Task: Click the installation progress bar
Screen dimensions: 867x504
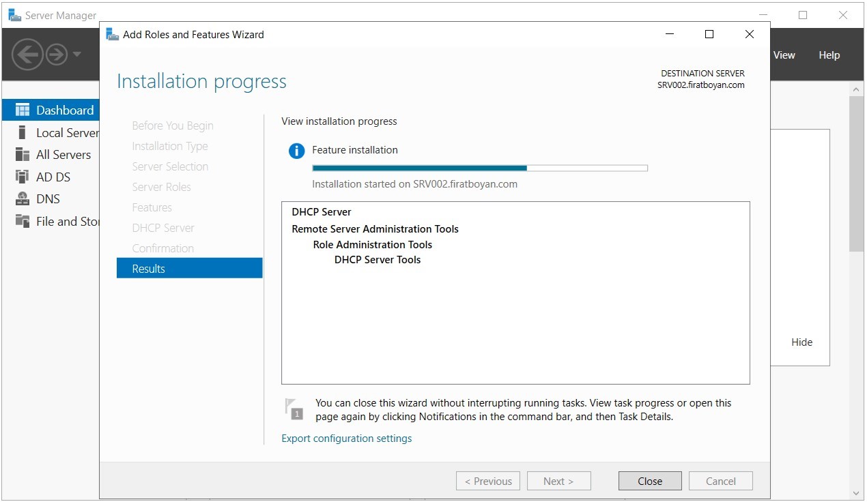Action: click(480, 168)
